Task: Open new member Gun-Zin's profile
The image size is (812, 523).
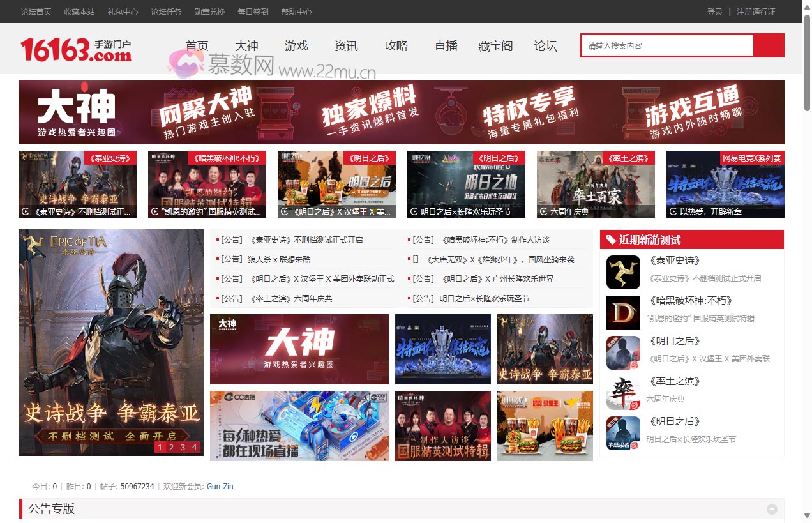Action: tap(220, 486)
